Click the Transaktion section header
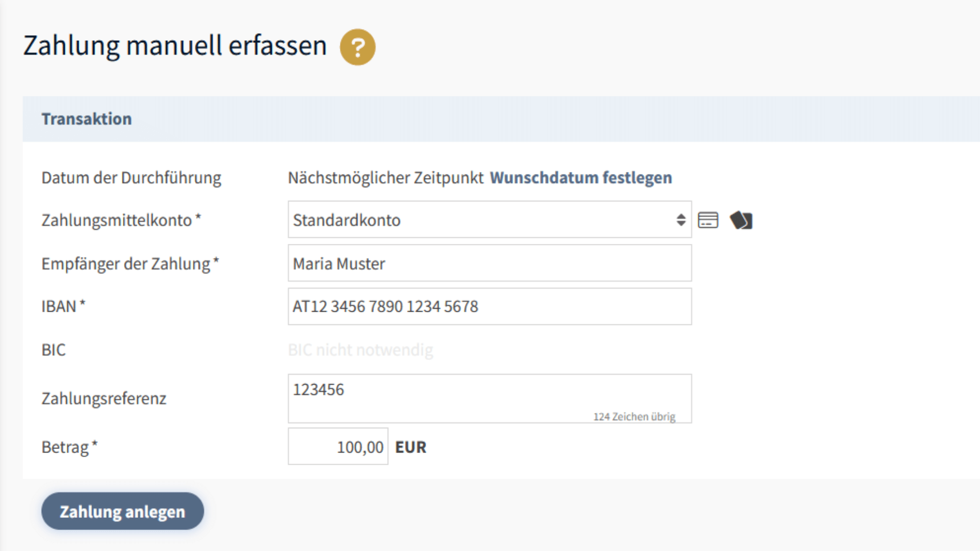980x551 pixels. (87, 119)
